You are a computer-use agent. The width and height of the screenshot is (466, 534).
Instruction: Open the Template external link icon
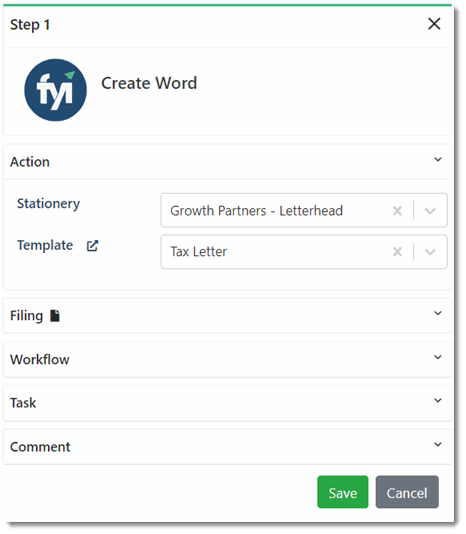pyautogui.click(x=92, y=246)
